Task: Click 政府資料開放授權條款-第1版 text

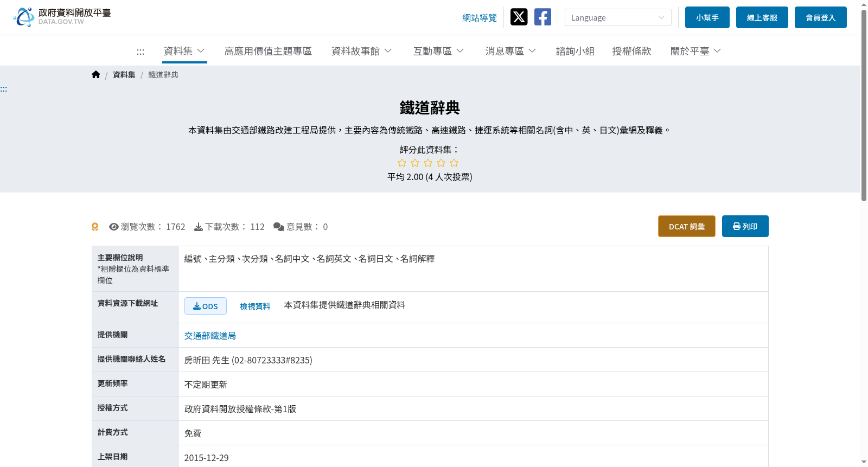Action: point(240,409)
